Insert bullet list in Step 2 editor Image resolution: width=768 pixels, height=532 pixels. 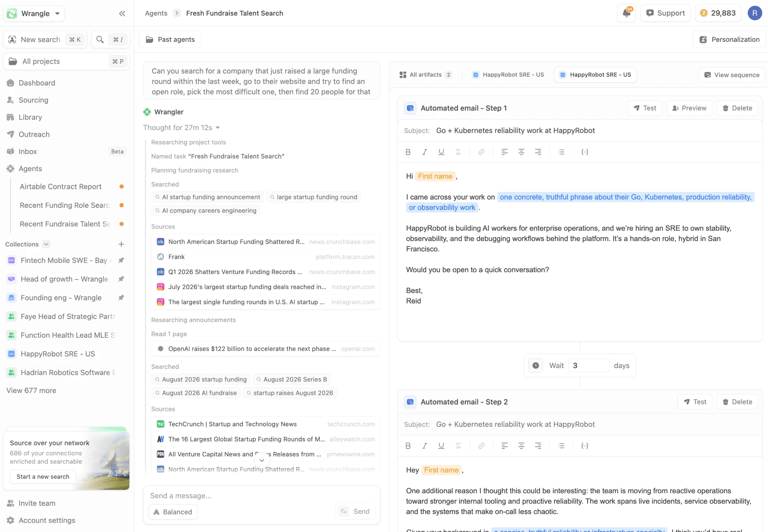point(561,446)
